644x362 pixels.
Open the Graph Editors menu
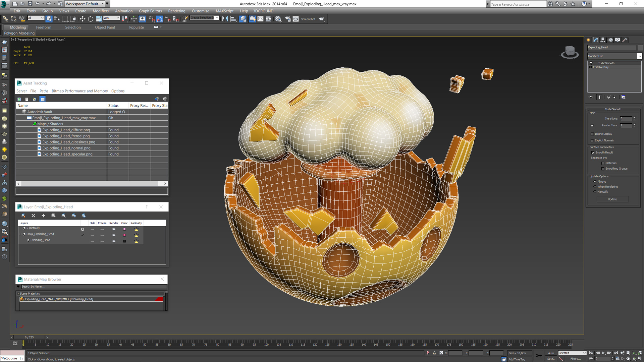(150, 11)
